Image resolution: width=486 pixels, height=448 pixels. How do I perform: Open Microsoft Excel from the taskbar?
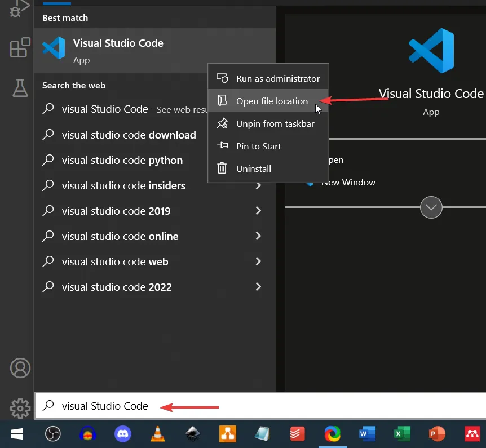click(x=402, y=434)
